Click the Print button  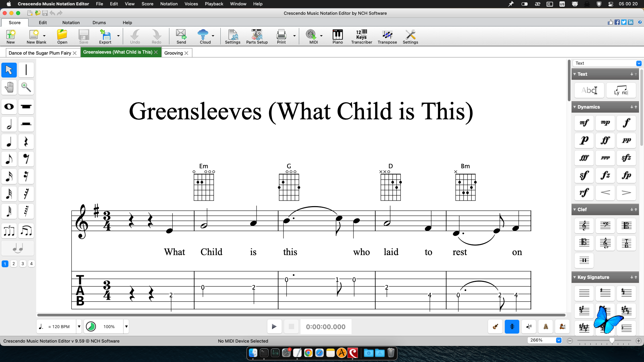tap(281, 37)
